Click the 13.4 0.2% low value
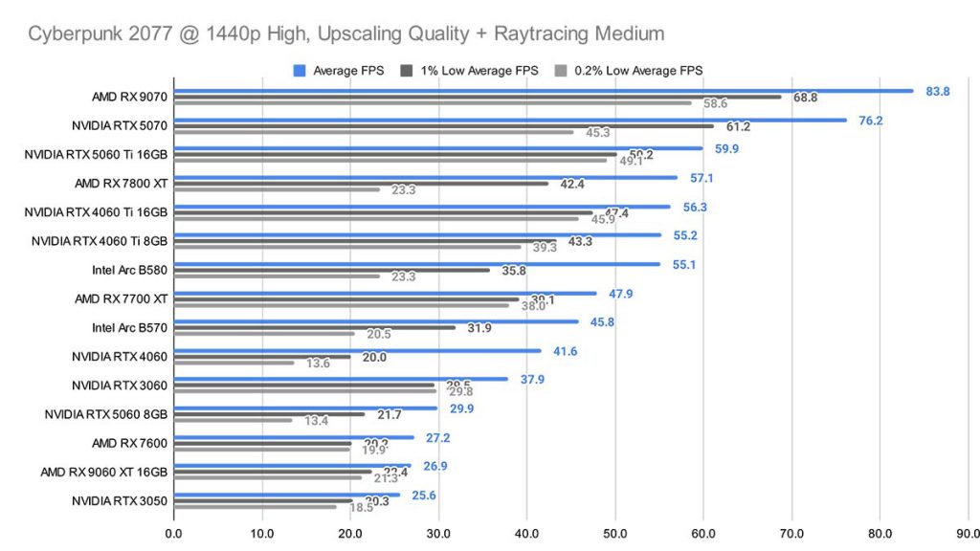The height and width of the screenshot is (551, 980). pos(316,421)
